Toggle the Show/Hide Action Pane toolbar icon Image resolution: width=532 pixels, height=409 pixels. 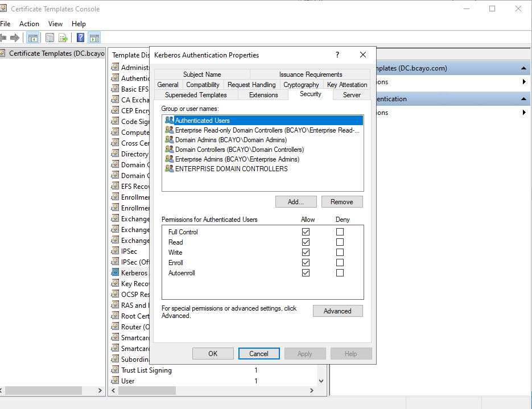(x=94, y=38)
